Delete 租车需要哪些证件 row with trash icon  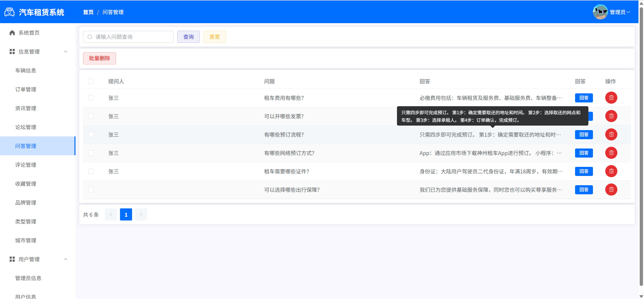coord(611,171)
